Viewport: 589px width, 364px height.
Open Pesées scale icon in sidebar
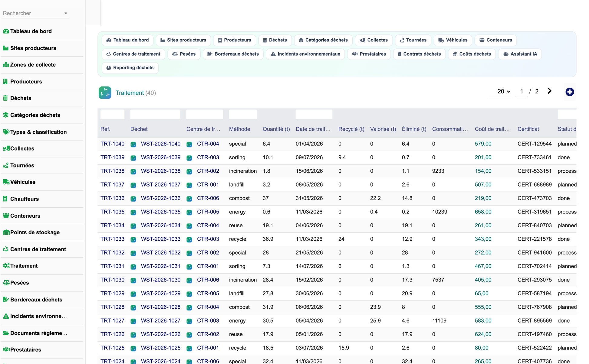[x=6, y=283]
